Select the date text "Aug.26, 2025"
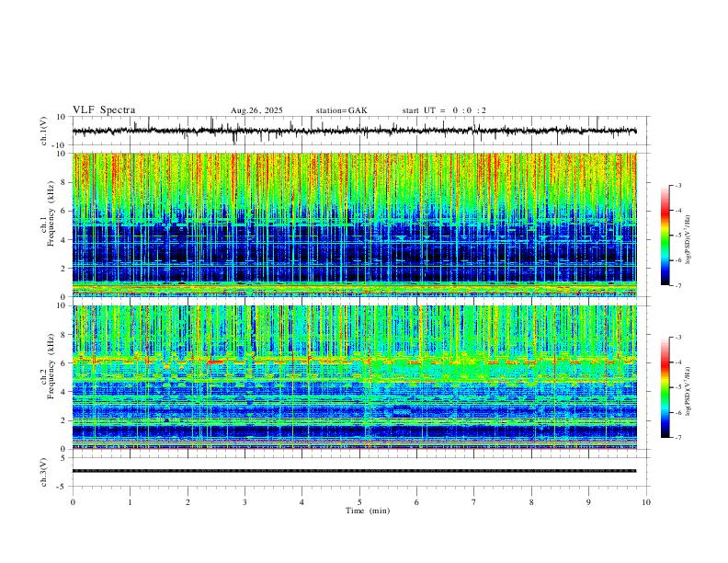 point(256,110)
